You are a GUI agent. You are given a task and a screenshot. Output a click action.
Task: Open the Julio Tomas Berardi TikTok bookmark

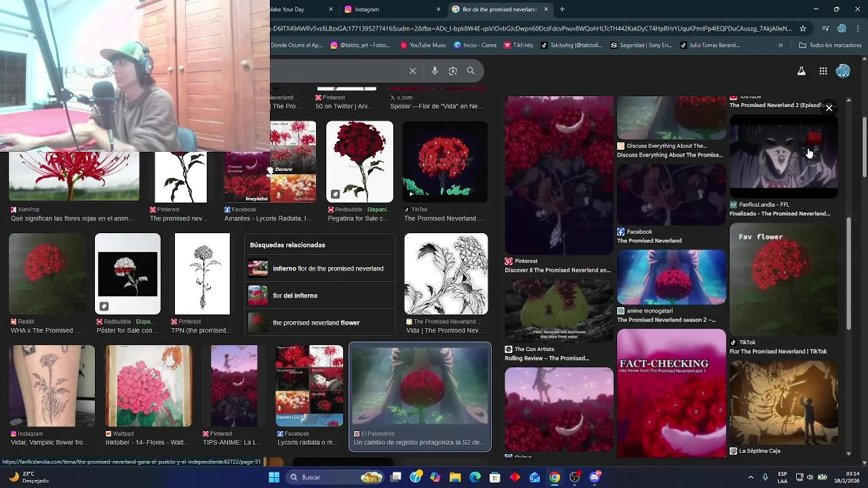point(709,45)
